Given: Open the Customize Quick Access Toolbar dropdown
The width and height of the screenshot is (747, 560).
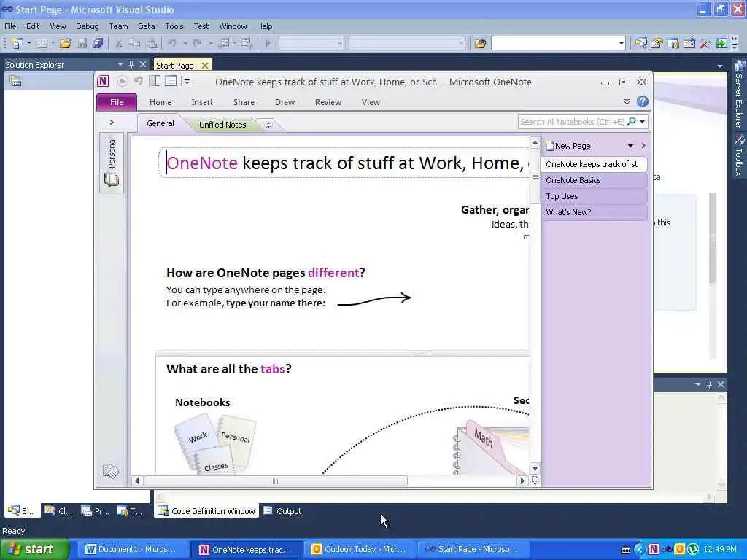Looking at the screenshot, I should [x=187, y=82].
